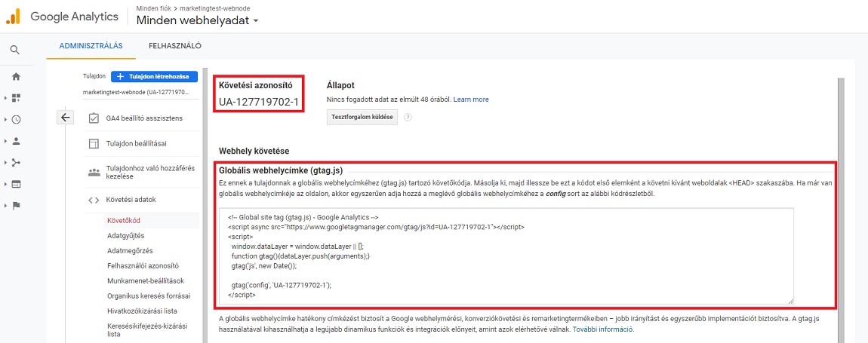The height and width of the screenshot is (343, 868).
Task: Select the ADMINISZTRÁLÁS tab
Action: [x=91, y=45]
